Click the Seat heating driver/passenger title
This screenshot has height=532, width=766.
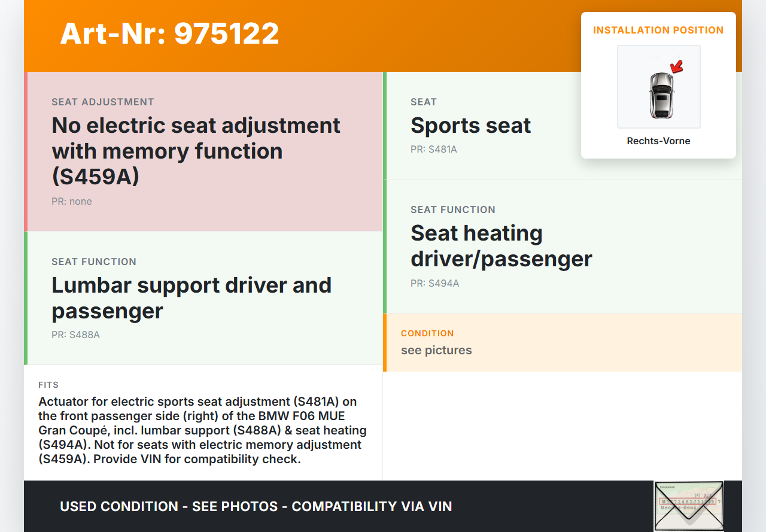[501, 245]
